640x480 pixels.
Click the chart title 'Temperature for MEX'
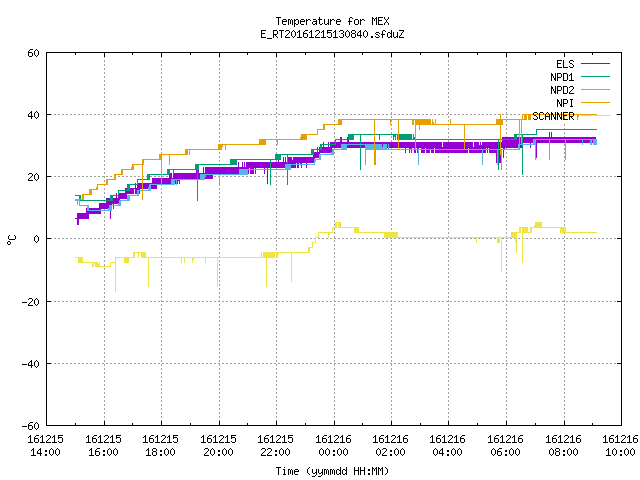pos(332,21)
